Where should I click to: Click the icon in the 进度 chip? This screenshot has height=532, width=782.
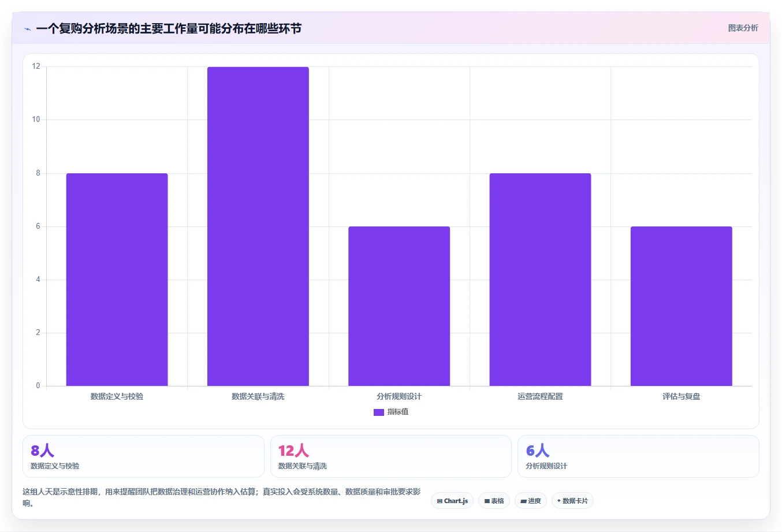click(523, 501)
